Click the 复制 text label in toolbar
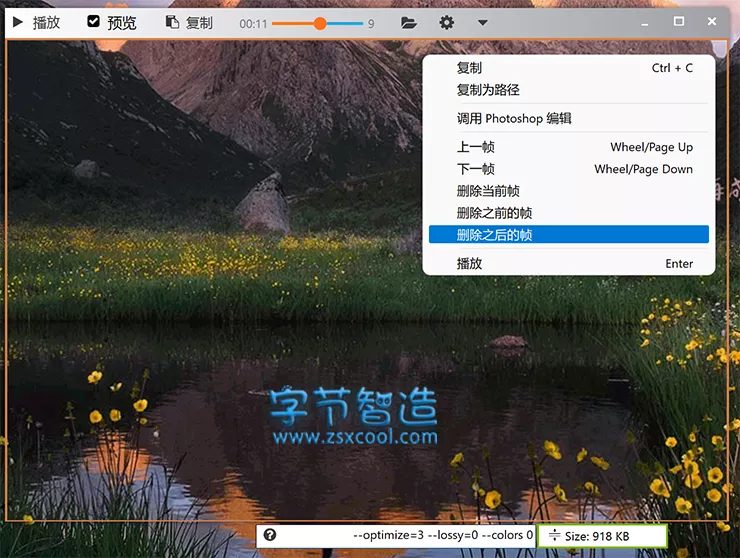Viewport: 740px width, 558px height. tap(199, 23)
